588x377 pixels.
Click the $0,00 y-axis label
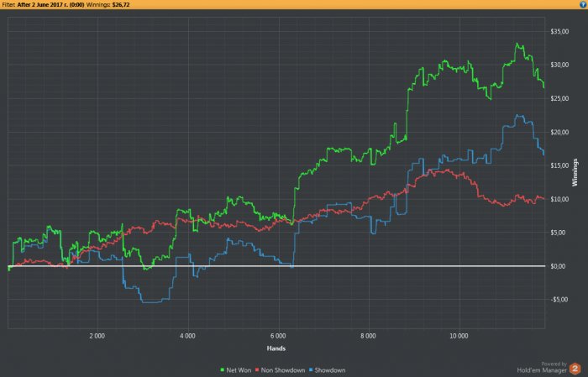pos(558,266)
